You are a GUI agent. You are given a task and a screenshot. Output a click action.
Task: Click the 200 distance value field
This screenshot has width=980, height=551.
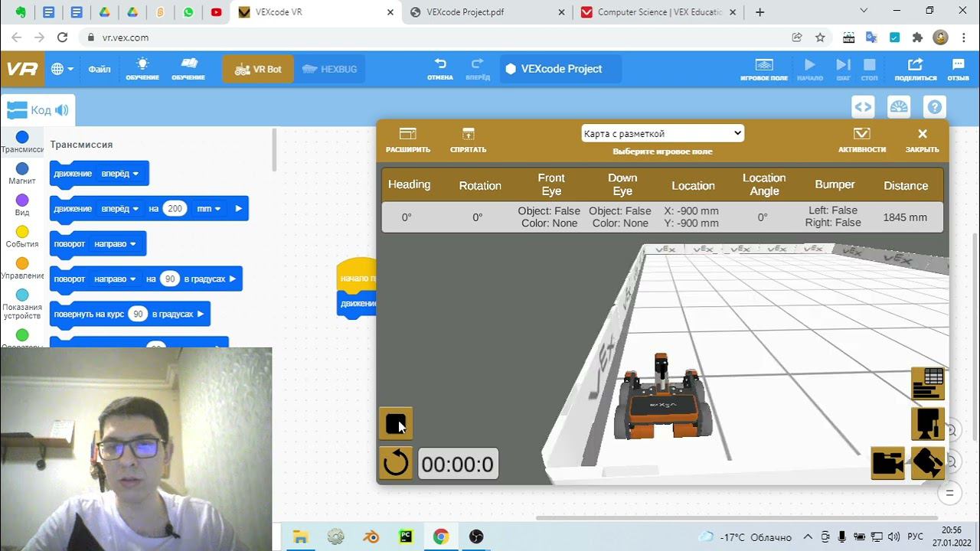[175, 208]
